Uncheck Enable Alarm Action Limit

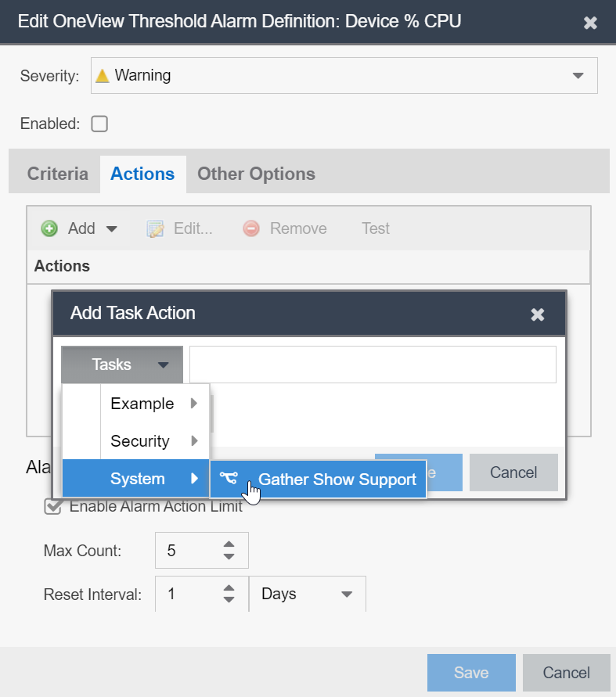(53, 506)
